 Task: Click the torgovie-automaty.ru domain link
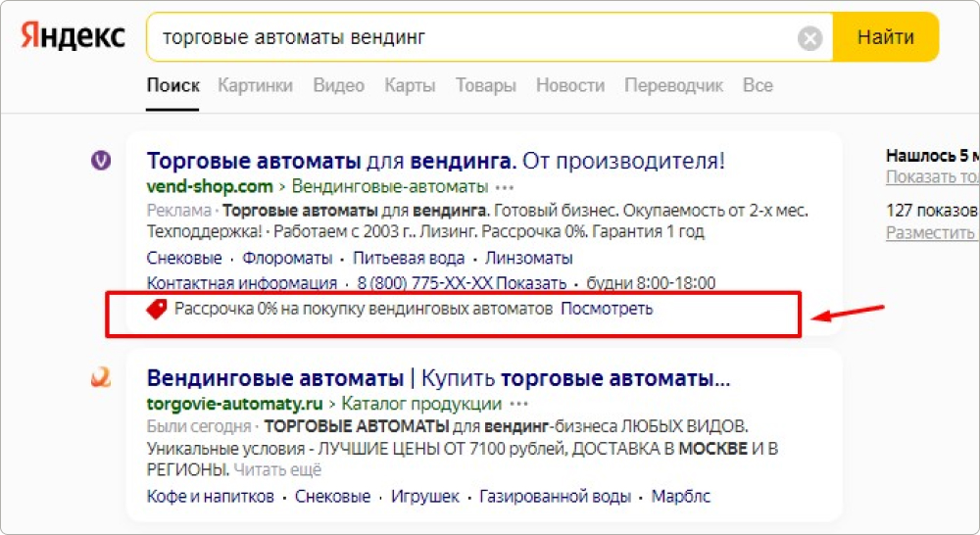(x=234, y=404)
